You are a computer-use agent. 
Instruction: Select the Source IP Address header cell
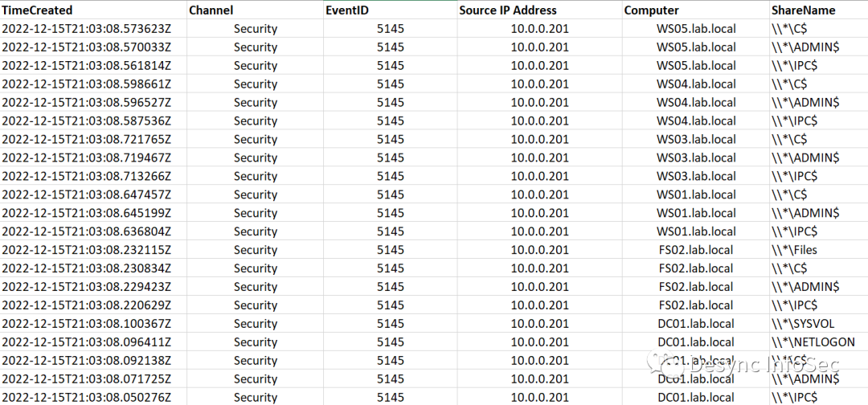(508, 10)
